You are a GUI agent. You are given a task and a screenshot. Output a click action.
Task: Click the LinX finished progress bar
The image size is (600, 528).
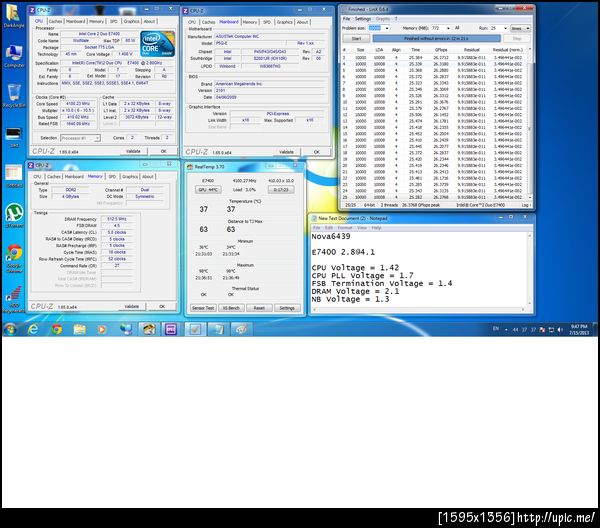436,39
